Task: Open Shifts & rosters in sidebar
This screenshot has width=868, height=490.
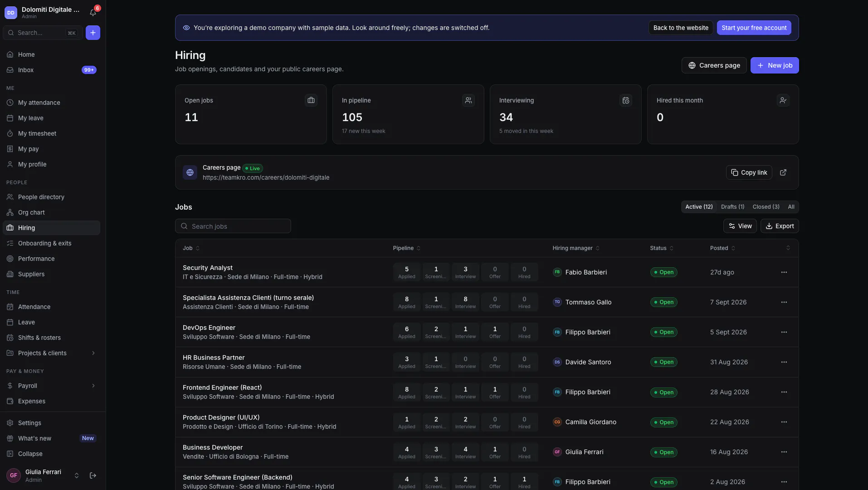Action: (51, 338)
